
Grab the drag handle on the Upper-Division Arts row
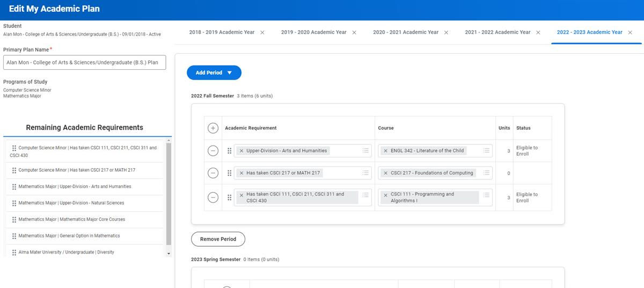tap(229, 151)
